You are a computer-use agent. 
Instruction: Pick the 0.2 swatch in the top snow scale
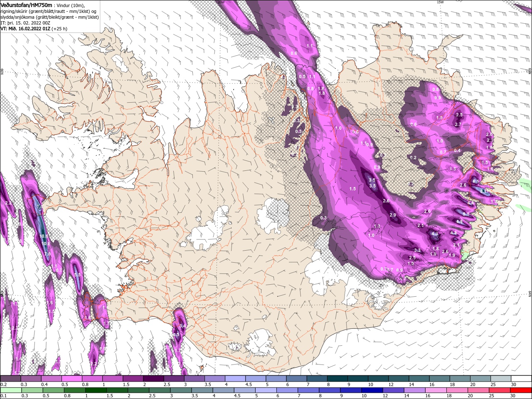pyautogui.click(x=10, y=379)
